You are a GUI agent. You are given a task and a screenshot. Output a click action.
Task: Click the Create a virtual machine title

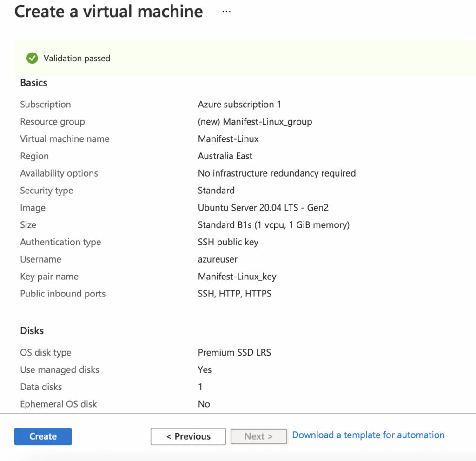tap(109, 12)
